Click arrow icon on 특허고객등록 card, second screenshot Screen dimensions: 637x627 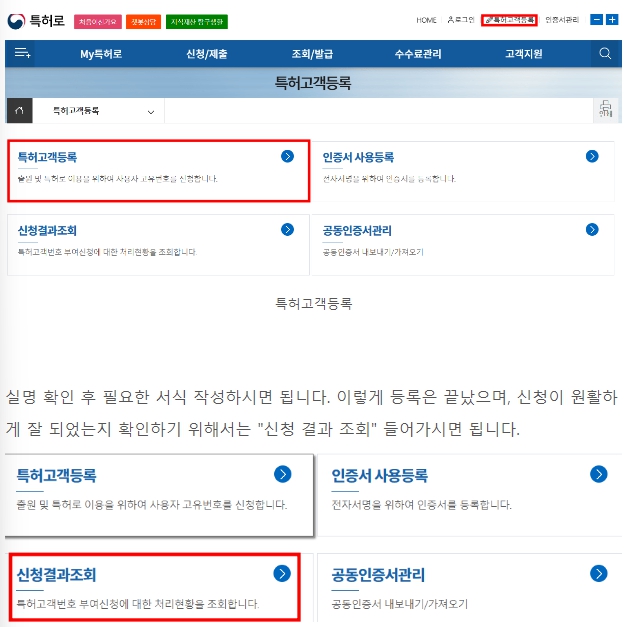pos(283,474)
